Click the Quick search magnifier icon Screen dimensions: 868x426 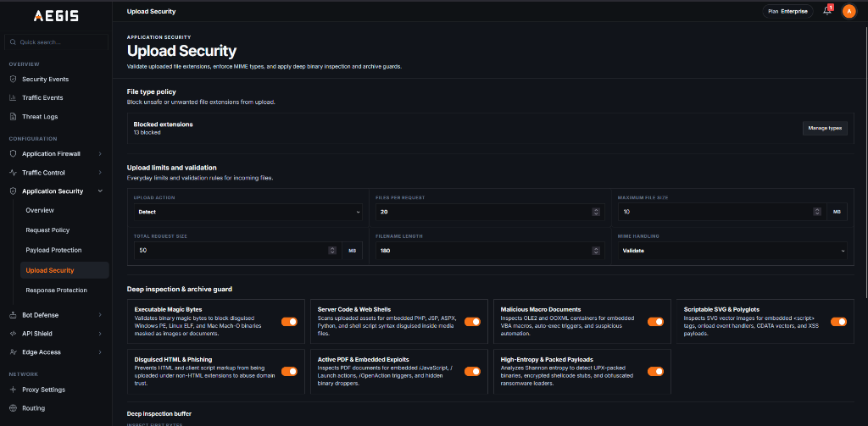(13, 42)
